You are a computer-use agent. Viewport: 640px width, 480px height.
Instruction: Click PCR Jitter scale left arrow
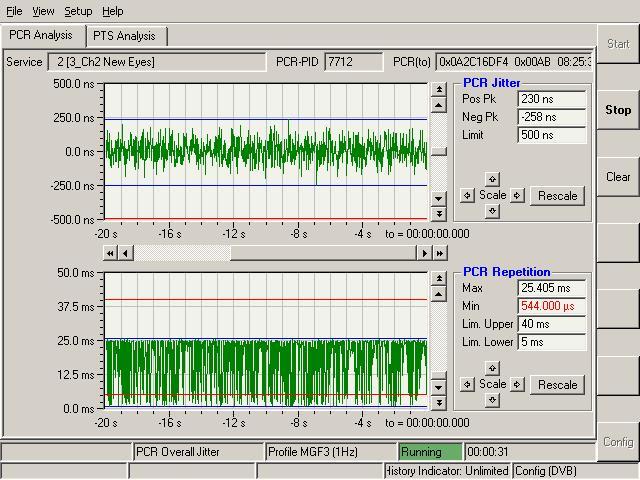[x=467, y=196]
